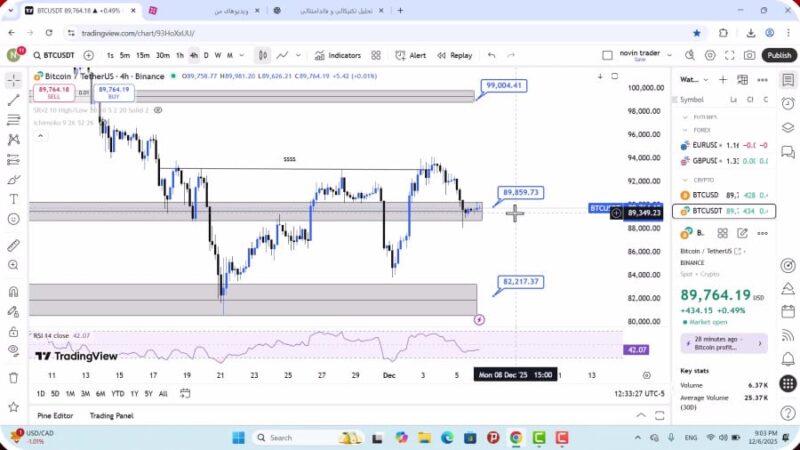Open the Alerts panel clock icon
The width and height of the screenshot is (800, 450).
[788, 100]
